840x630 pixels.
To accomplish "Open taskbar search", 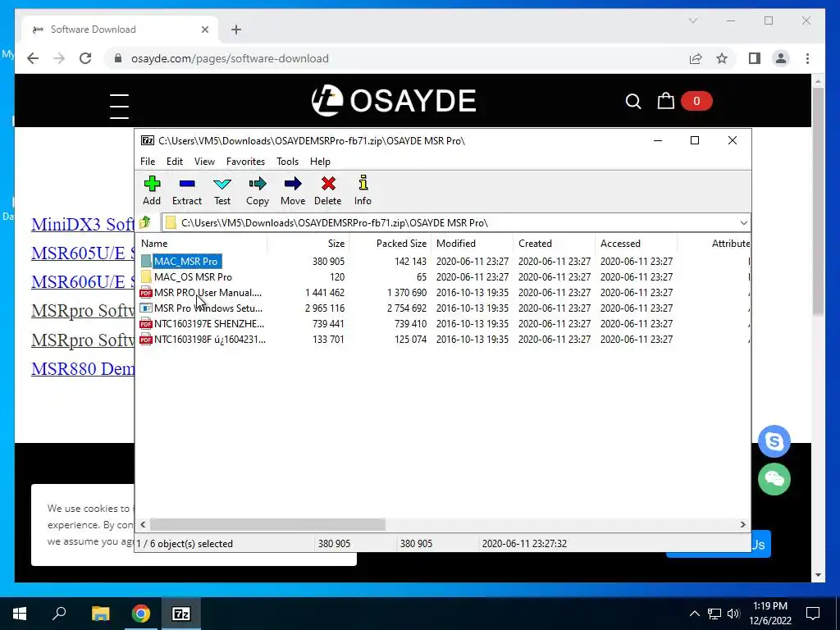I will point(59,613).
